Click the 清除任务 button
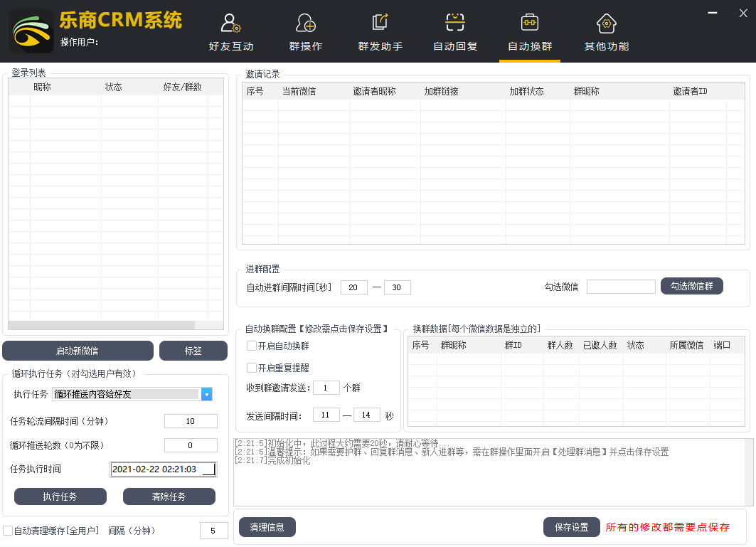756x547 pixels. [169, 496]
